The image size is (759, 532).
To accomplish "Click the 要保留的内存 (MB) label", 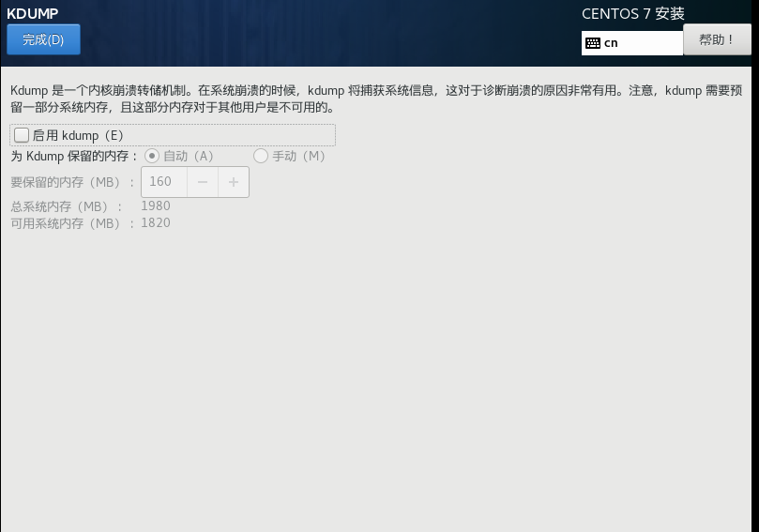I will [72, 182].
